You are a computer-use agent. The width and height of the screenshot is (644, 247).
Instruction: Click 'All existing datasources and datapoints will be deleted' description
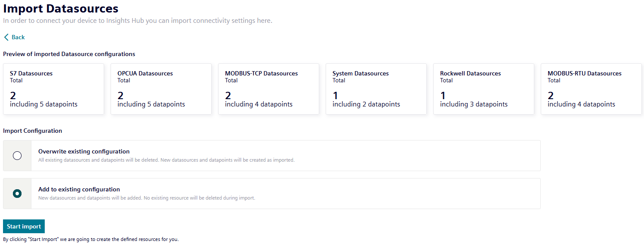coord(166,160)
